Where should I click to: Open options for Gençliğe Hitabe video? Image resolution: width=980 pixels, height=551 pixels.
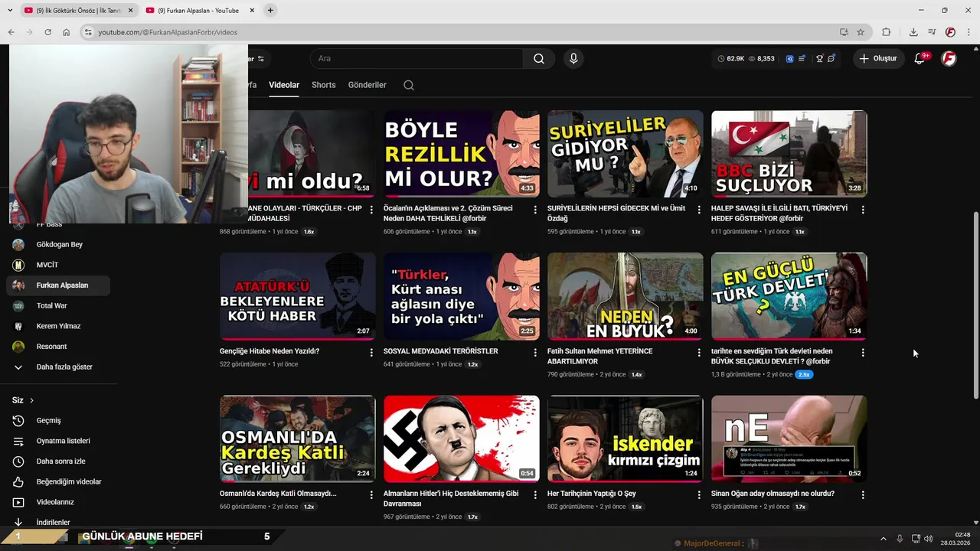point(371,353)
